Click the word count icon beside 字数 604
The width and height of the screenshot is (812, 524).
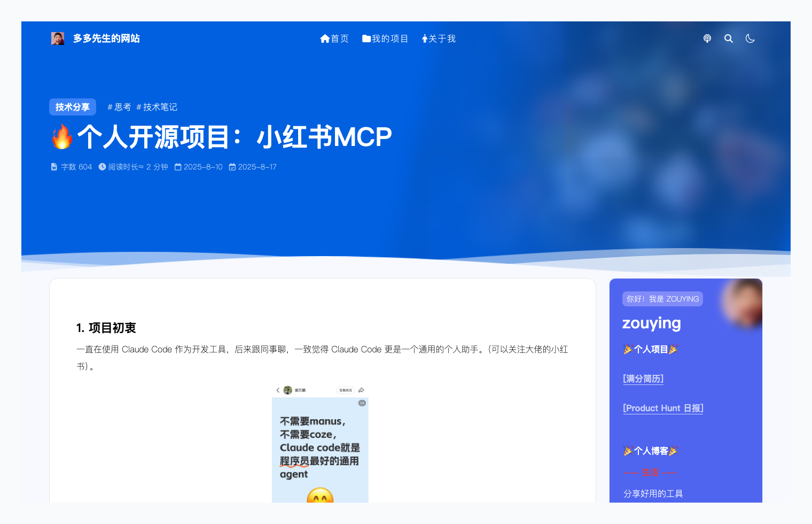[x=54, y=167]
